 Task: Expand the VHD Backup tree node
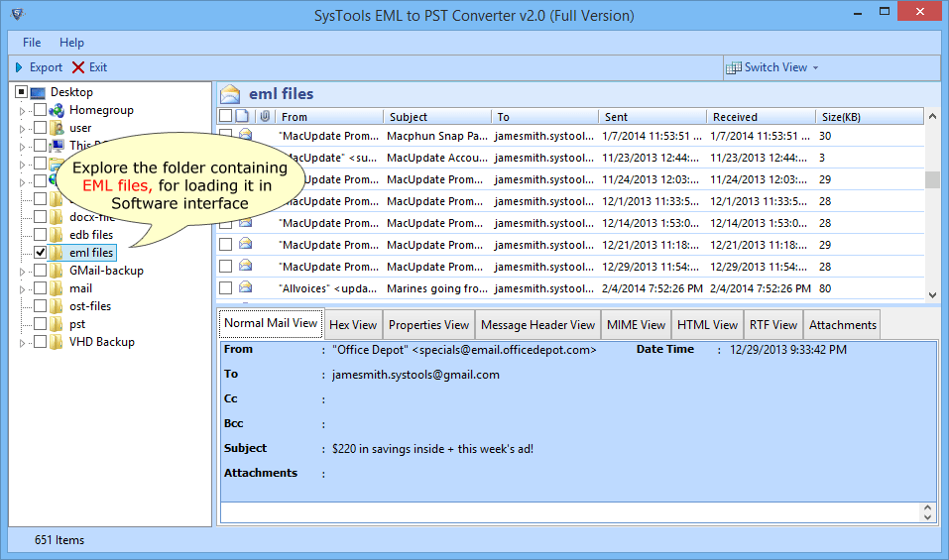tap(23, 343)
